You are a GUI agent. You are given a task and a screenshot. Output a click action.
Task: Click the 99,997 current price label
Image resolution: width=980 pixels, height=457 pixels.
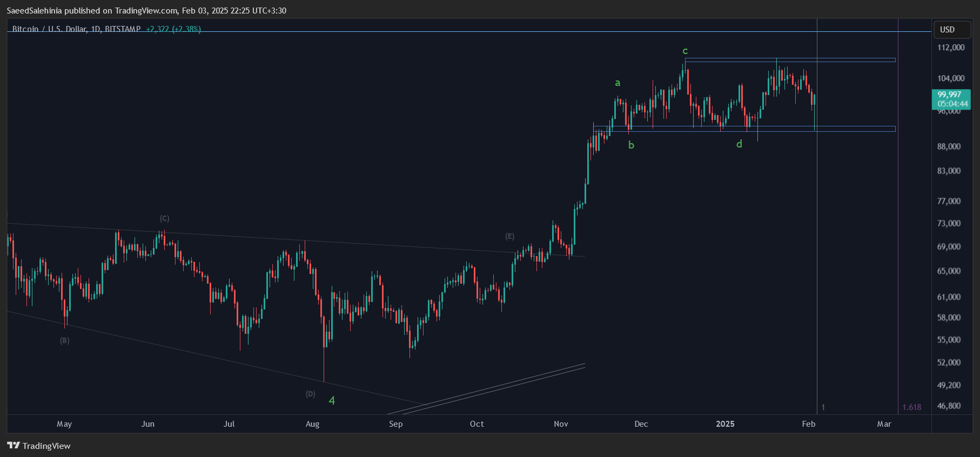(949, 95)
